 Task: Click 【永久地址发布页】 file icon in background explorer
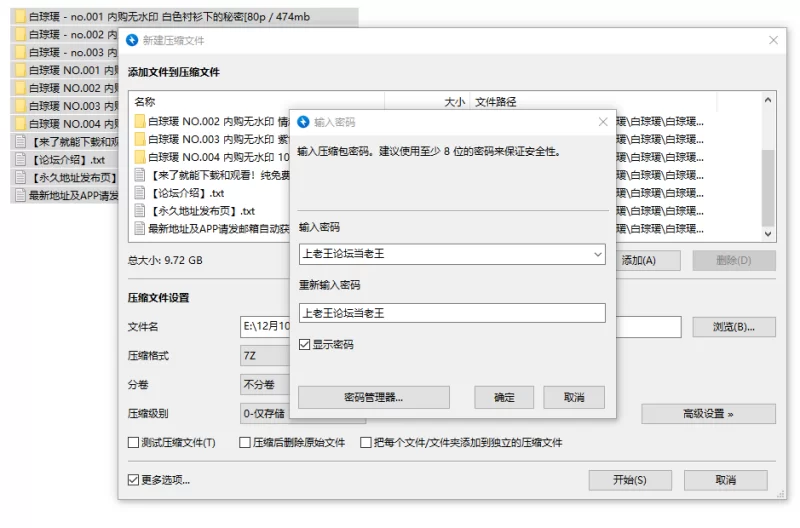tap(20, 178)
